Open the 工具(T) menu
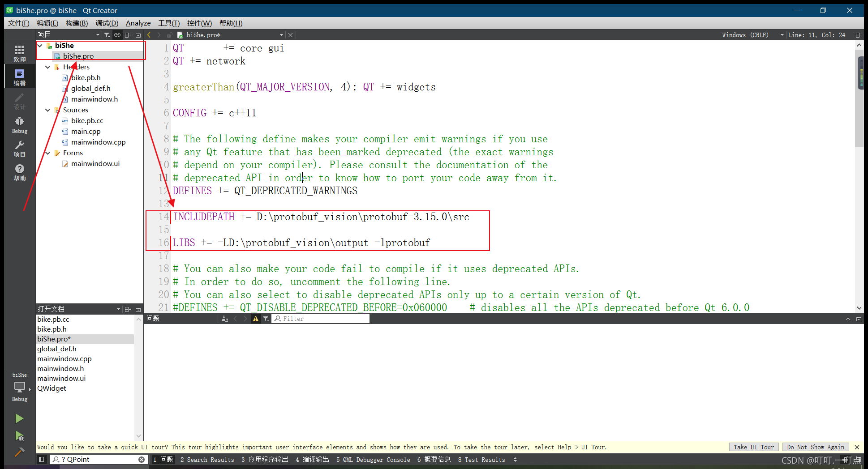The height and width of the screenshot is (469, 868). 169,23
